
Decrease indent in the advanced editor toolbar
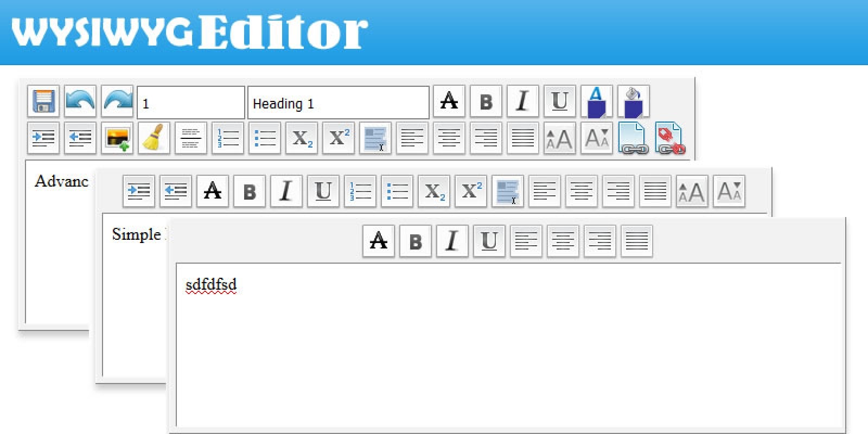click(x=80, y=138)
